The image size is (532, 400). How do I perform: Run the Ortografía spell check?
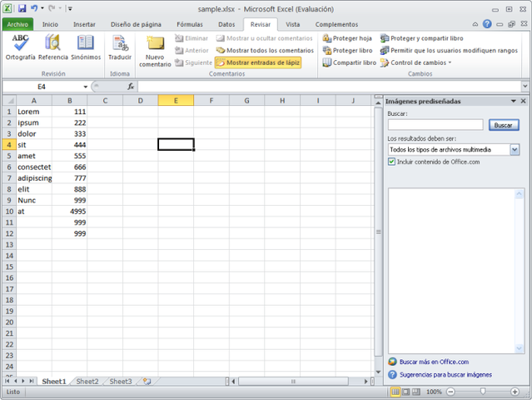pos(20,47)
